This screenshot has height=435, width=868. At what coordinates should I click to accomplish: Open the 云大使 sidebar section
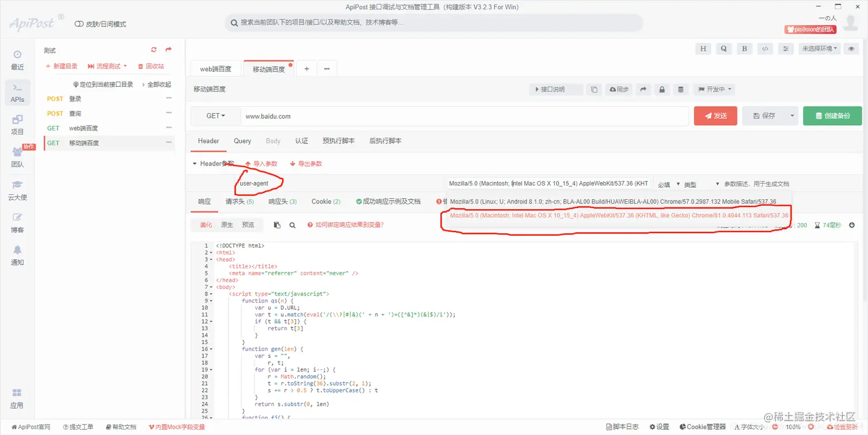coord(17,190)
